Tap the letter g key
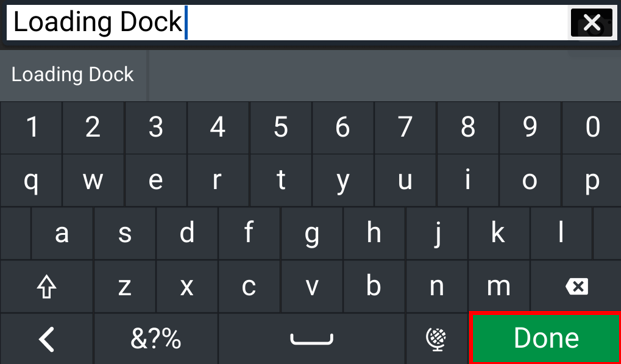621x364 pixels. point(311,233)
